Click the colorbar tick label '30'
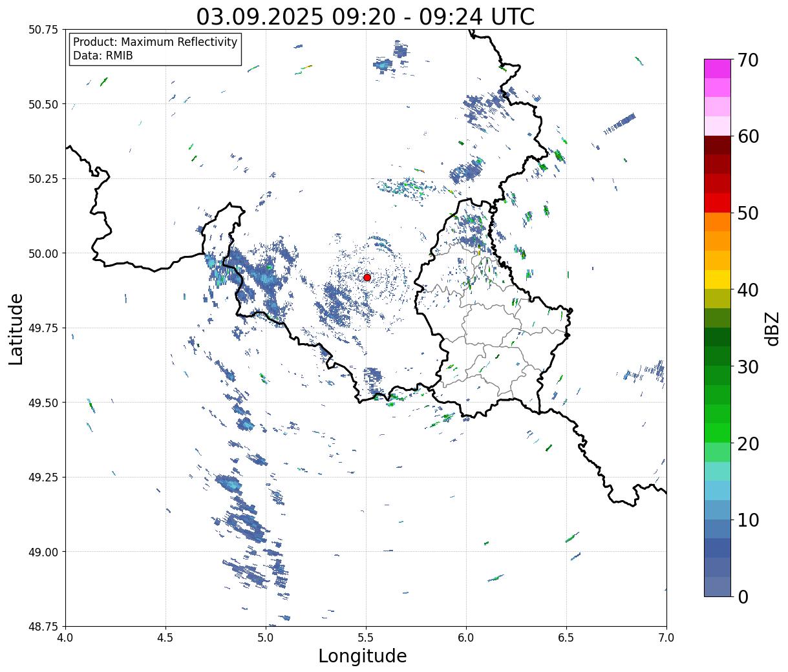The height and width of the screenshot is (672, 788). (x=748, y=366)
